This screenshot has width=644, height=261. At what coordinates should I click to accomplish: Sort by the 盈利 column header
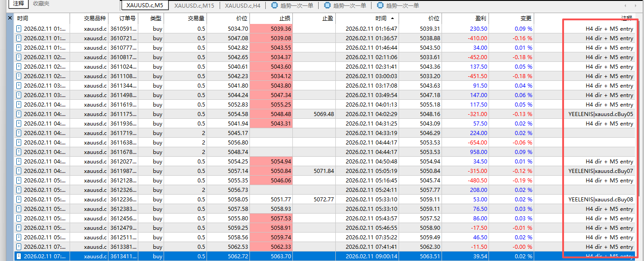465,19
